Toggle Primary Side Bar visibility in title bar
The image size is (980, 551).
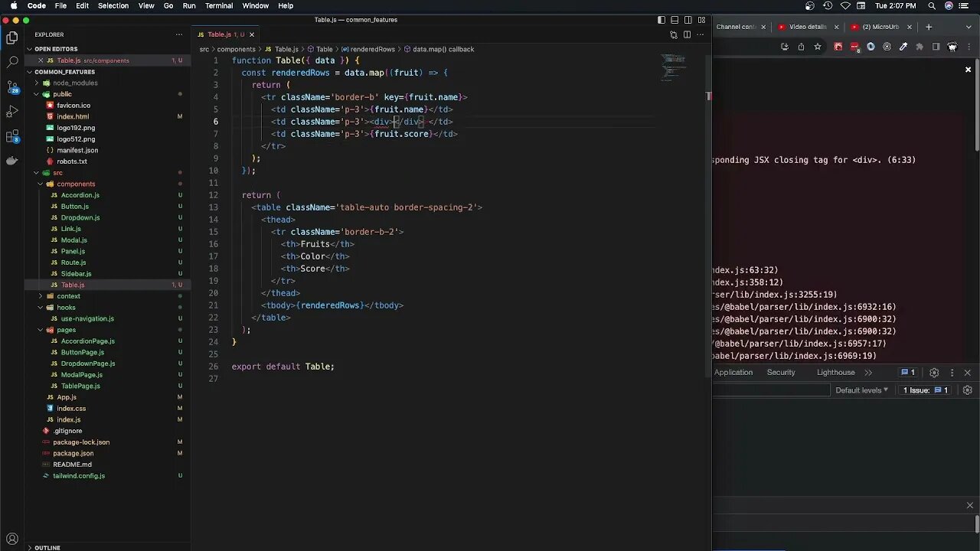click(x=661, y=20)
